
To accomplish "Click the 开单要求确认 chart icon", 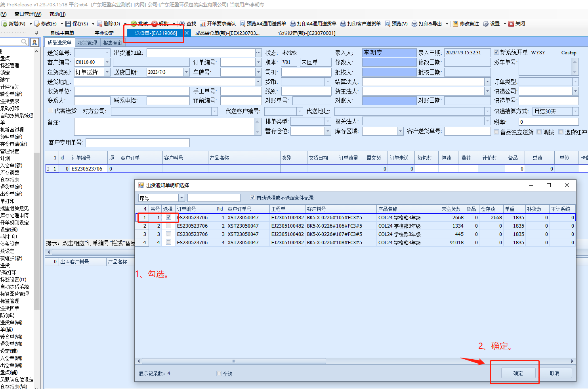I will coord(203,24).
